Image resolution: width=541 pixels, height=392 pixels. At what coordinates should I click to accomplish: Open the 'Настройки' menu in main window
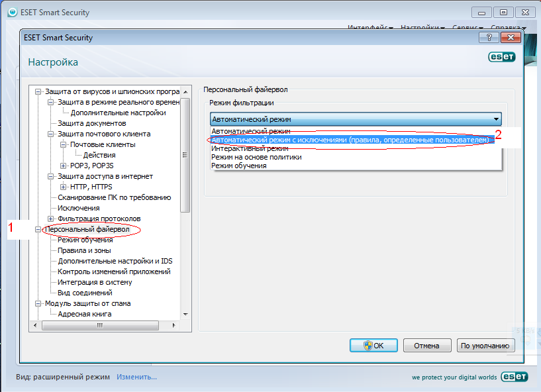click(422, 27)
